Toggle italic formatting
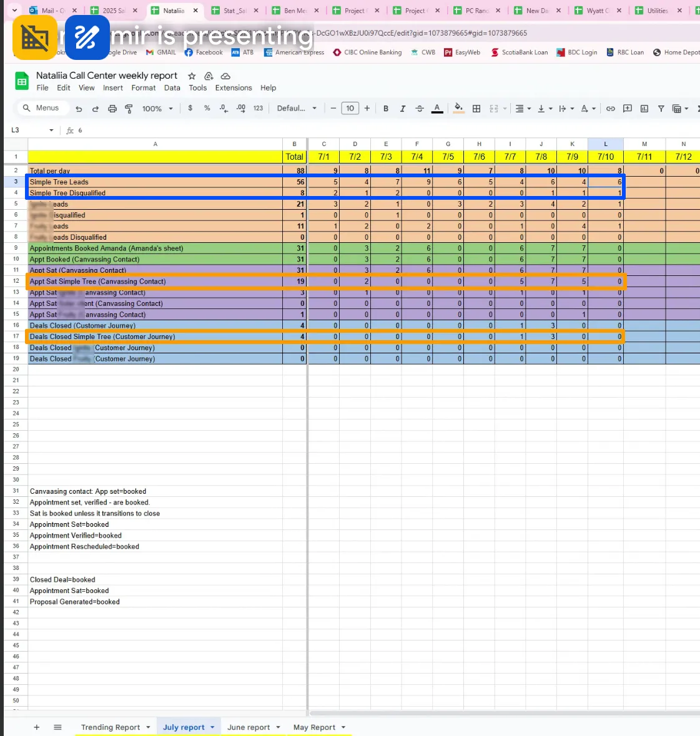This screenshot has height=736, width=700. pyautogui.click(x=402, y=109)
